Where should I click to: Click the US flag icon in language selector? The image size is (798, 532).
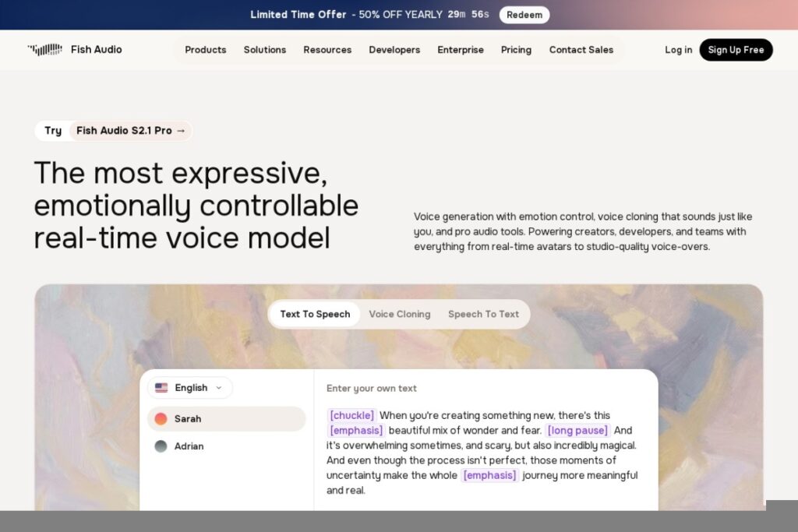[161, 388]
